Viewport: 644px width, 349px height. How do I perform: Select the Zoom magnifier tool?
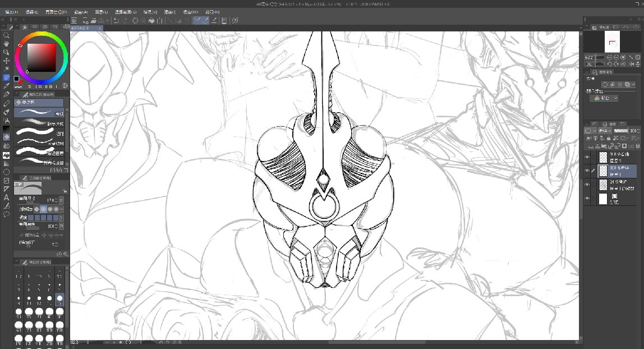pyautogui.click(x=6, y=36)
